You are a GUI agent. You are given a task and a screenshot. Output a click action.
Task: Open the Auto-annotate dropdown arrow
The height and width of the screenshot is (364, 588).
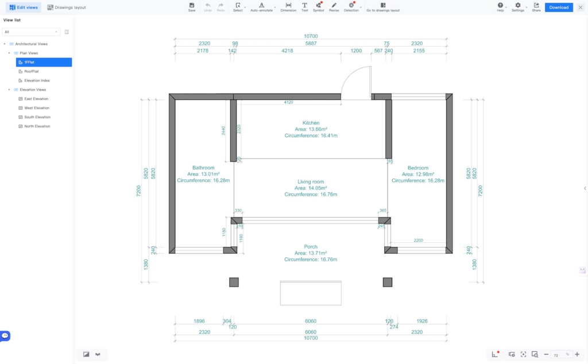(x=275, y=7)
